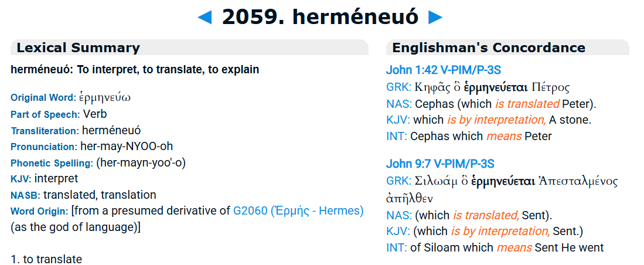This screenshot has height=265, width=644.
Task: Click the 2059. herméneuó page title
Action: [320, 18]
